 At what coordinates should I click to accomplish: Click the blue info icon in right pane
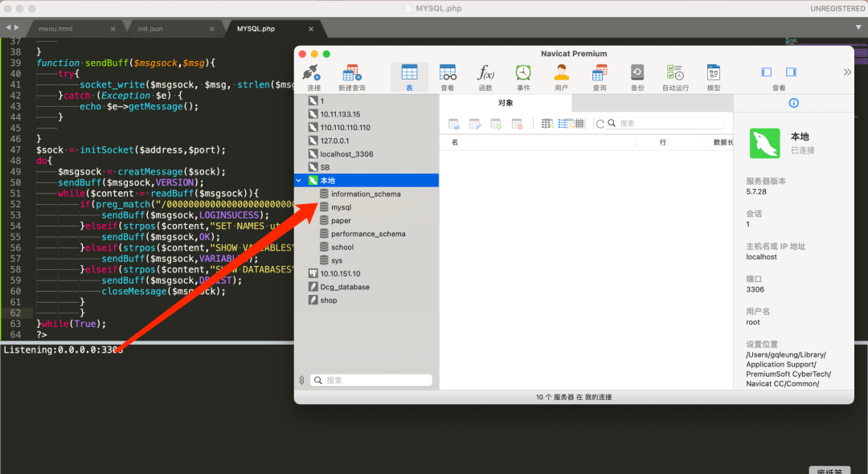pyautogui.click(x=794, y=103)
